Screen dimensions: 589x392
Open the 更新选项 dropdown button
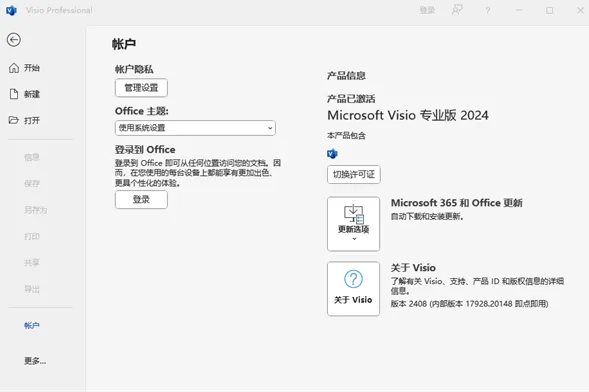coord(353,224)
